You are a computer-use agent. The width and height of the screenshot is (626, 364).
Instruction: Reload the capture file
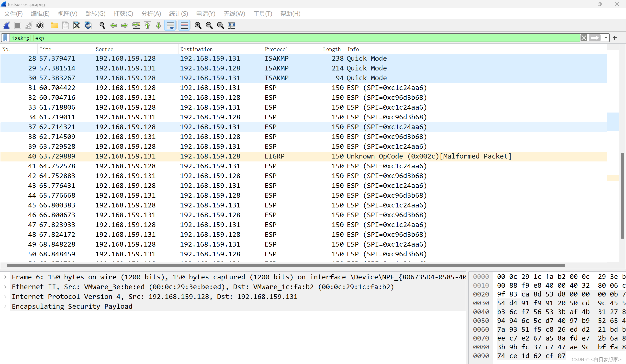88,25
